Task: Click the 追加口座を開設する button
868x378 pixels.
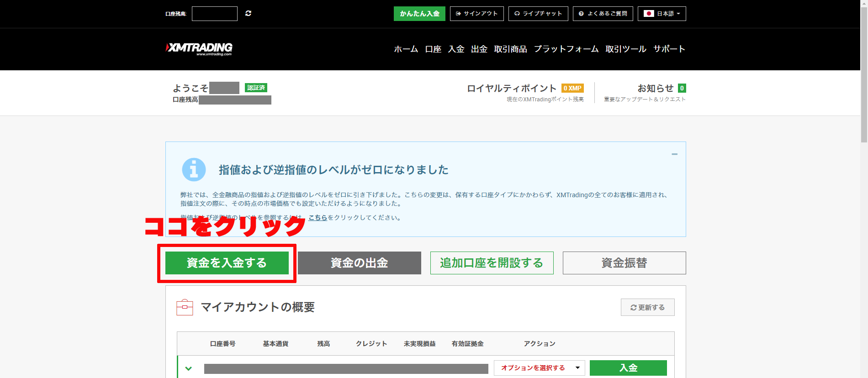Action: coord(492,263)
